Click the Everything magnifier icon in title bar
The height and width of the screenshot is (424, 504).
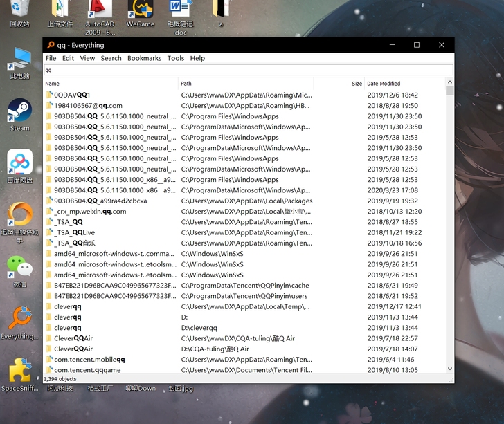[51, 45]
